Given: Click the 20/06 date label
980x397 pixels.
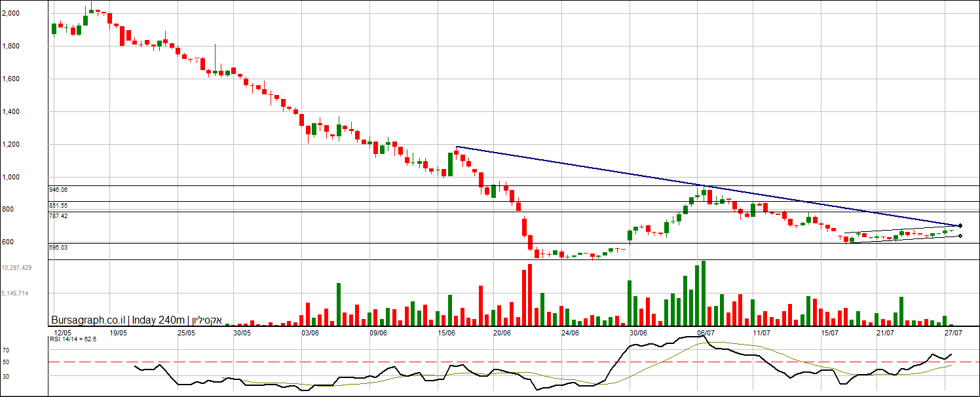Looking at the screenshot, I should (x=502, y=333).
